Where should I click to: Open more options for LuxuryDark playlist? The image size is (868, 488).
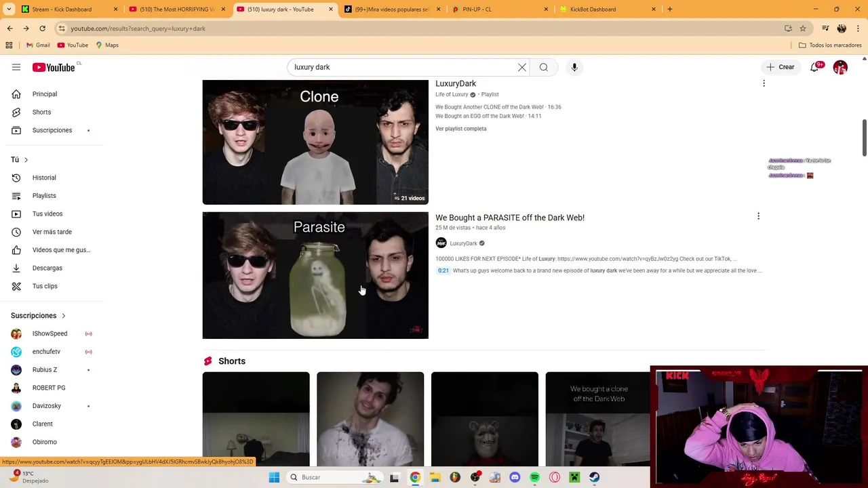point(764,83)
